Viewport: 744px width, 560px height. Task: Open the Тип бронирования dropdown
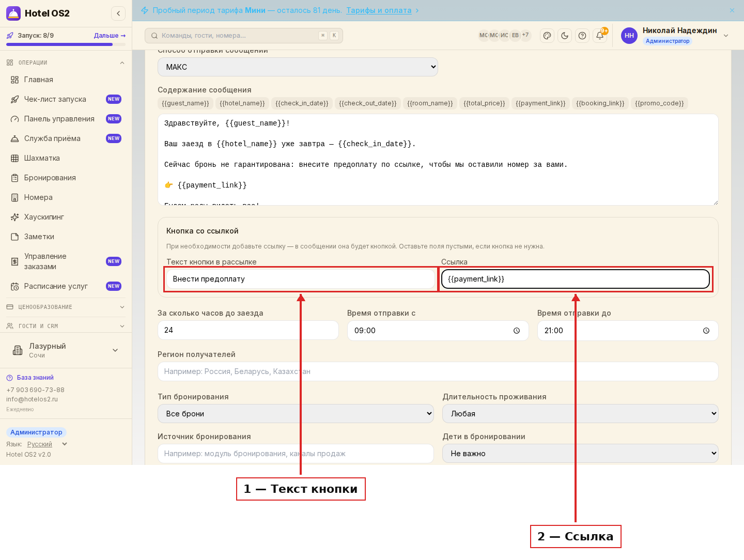click(296, 414)
